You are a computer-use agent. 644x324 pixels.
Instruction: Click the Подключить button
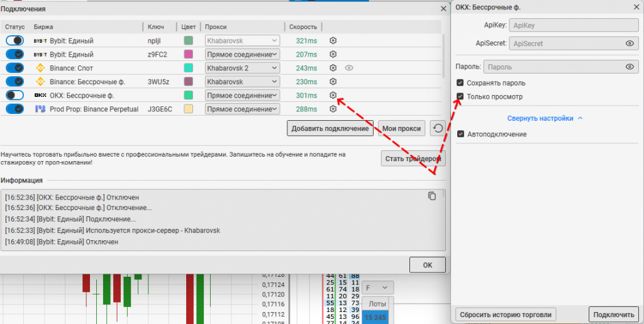[614, 315]
